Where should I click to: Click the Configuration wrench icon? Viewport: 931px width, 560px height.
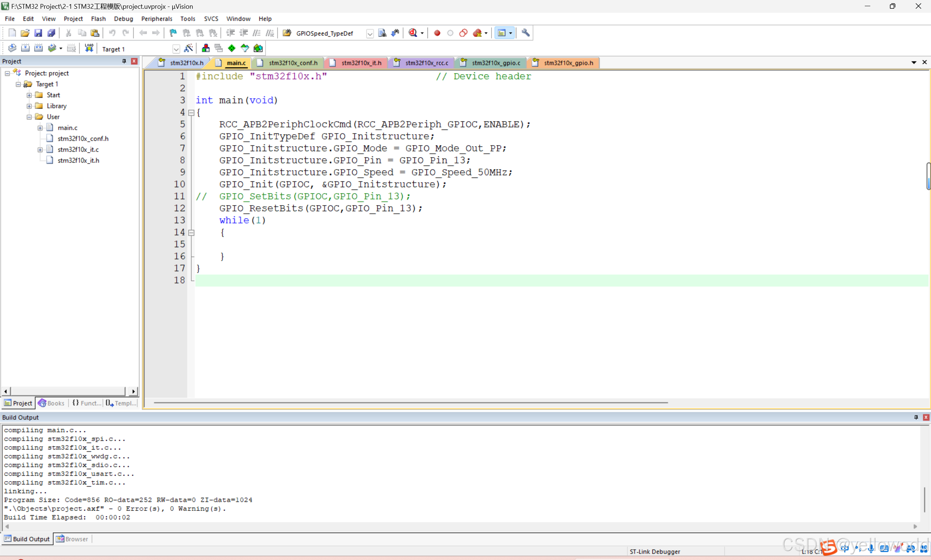(x=525, y=33)
